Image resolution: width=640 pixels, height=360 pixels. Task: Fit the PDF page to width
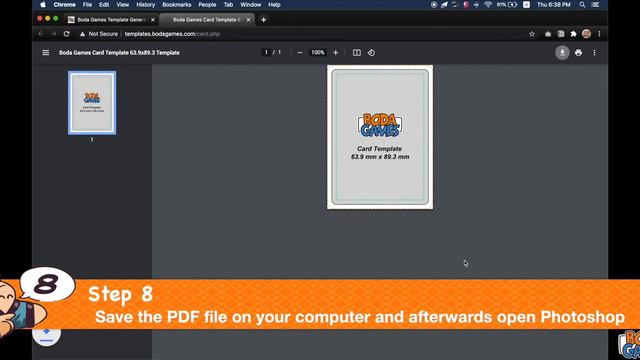(x=357, y=53)
